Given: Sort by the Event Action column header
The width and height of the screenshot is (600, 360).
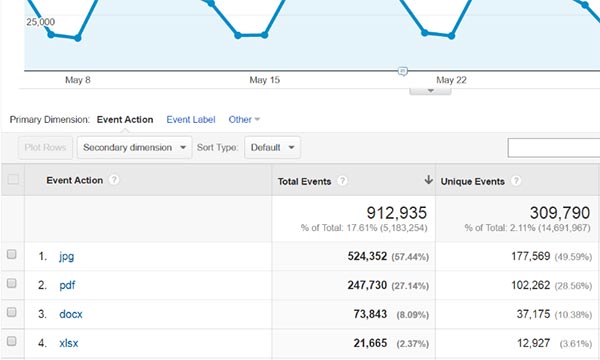Looking at the screenshot, I should coord(75,180).
